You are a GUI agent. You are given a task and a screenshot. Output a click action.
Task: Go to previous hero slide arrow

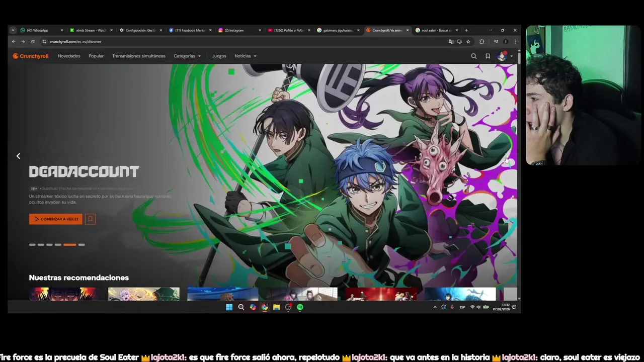click(x=18, y=156)
